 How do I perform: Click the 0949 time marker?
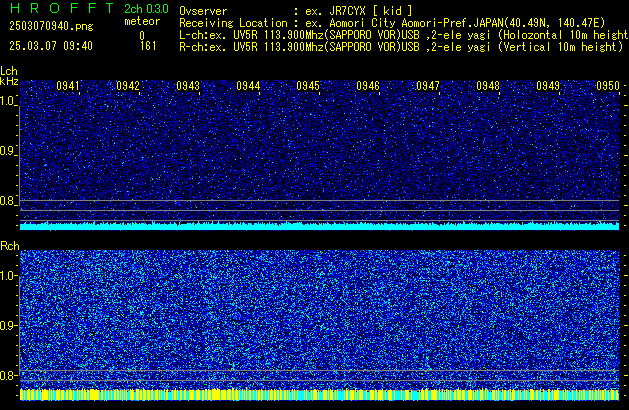[x=548, y=86]
